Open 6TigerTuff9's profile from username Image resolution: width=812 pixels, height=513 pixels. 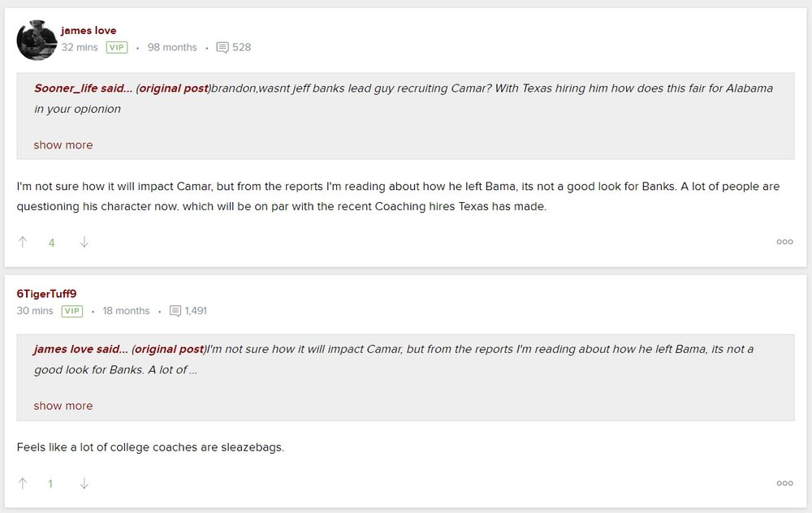[46, 294]
